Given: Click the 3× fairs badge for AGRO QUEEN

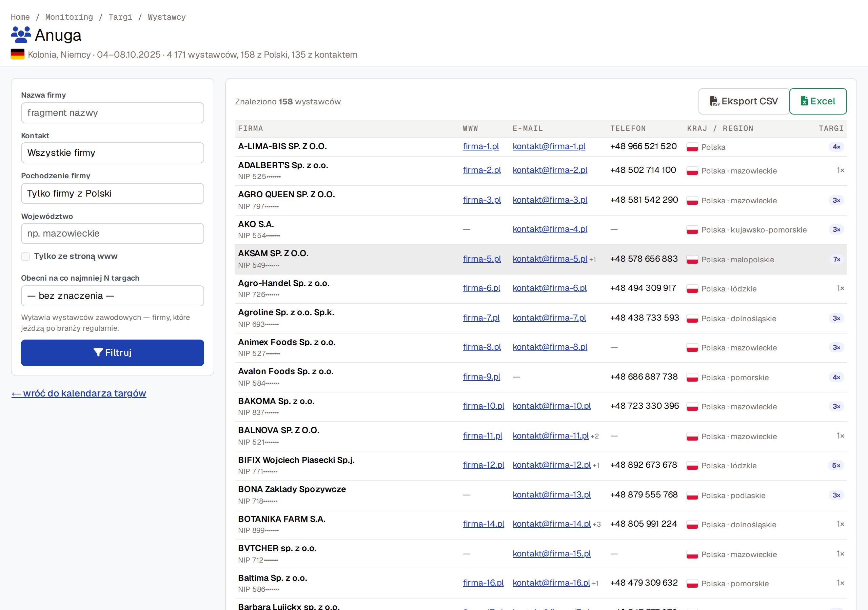Looking at the screenshot, I should pyautogui.click(x=836, y=200).
